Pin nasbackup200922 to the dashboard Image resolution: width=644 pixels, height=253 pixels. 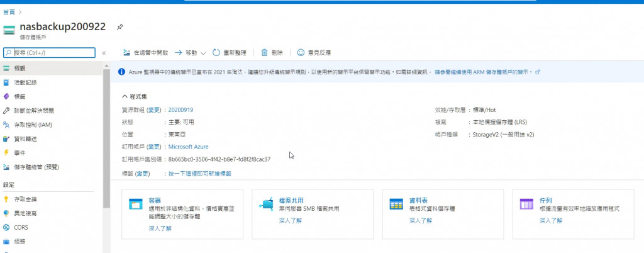(x=119, y=27)
